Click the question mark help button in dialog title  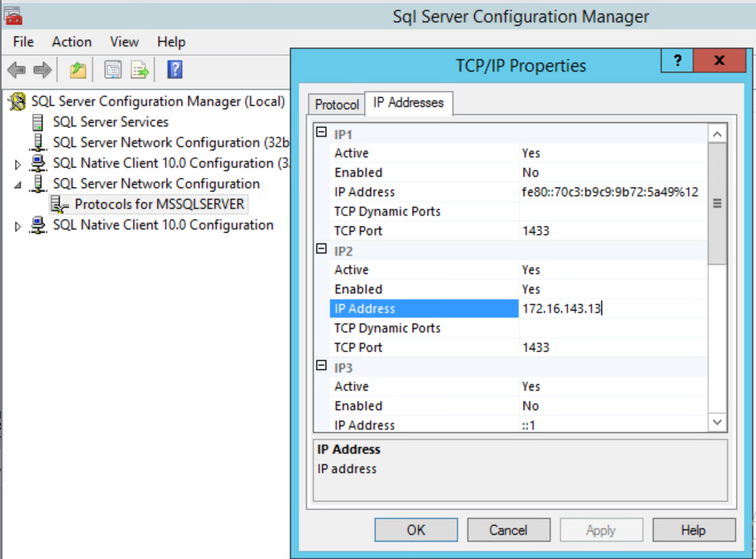pyautogui.click(x=677, y=60)
